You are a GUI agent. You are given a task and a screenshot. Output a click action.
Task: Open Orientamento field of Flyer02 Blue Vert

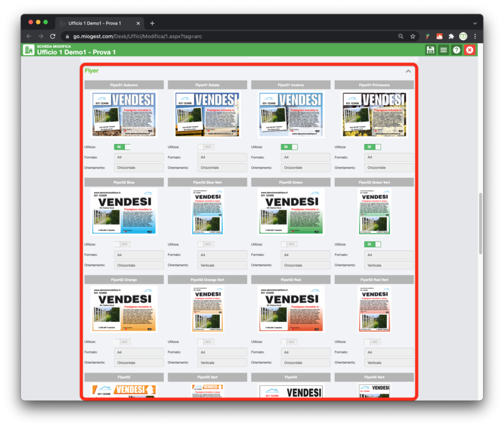[x=222, y=265]
